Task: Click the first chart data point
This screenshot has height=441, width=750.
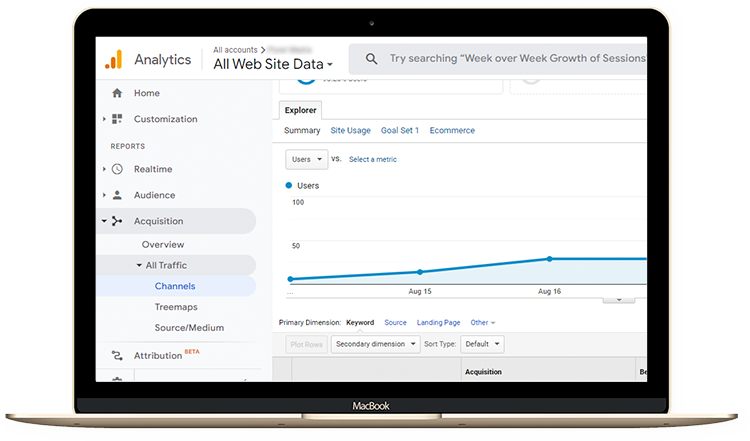Action: point(290,279)
